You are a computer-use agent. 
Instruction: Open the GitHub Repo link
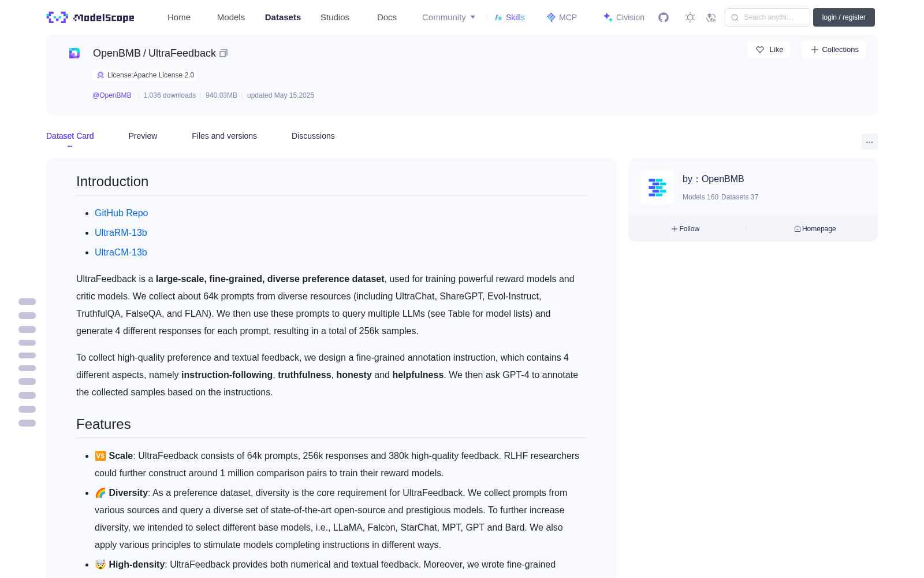pyautogui.click(x=121, y=213)
